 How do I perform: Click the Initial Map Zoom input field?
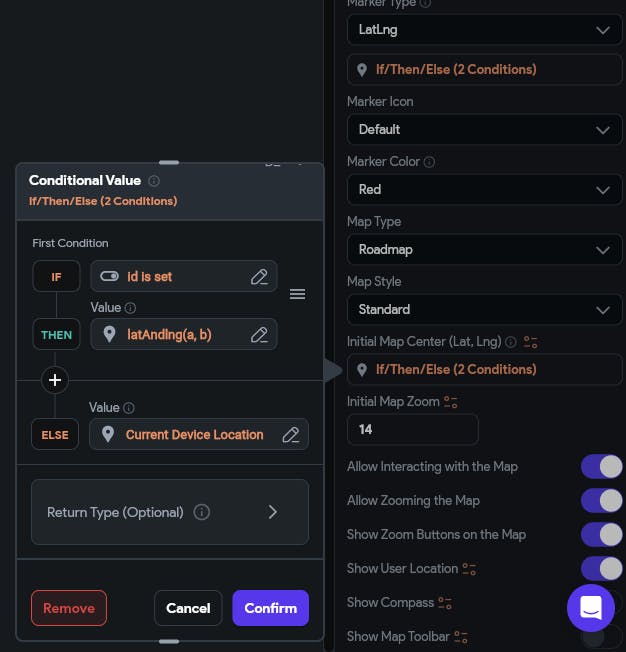point(412,429)
